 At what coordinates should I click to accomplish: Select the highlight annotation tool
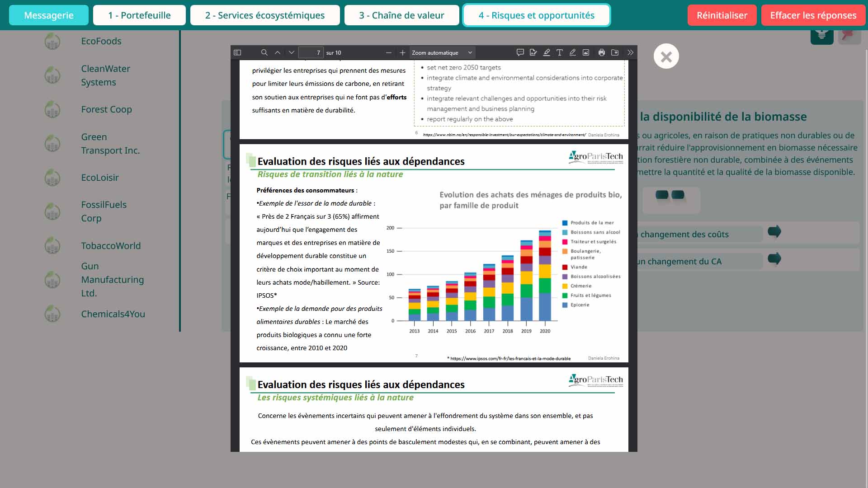coord(547,53)
